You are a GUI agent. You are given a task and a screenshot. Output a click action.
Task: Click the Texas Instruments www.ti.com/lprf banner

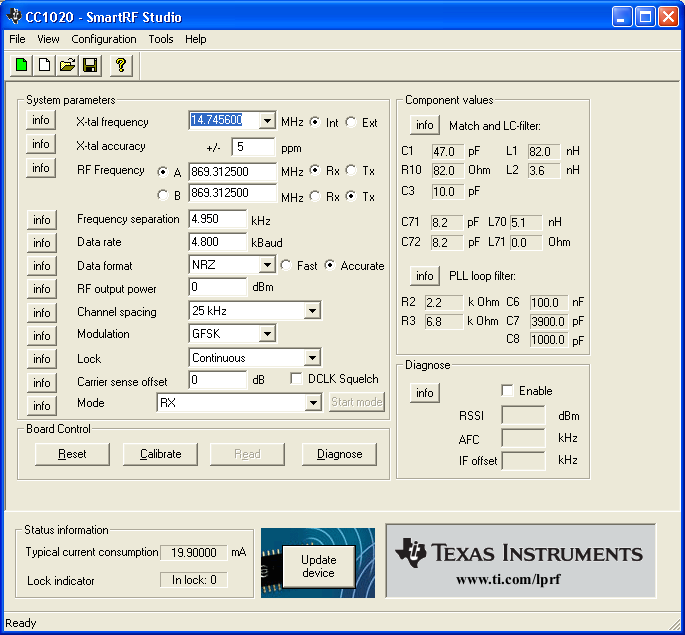[521, 561]
